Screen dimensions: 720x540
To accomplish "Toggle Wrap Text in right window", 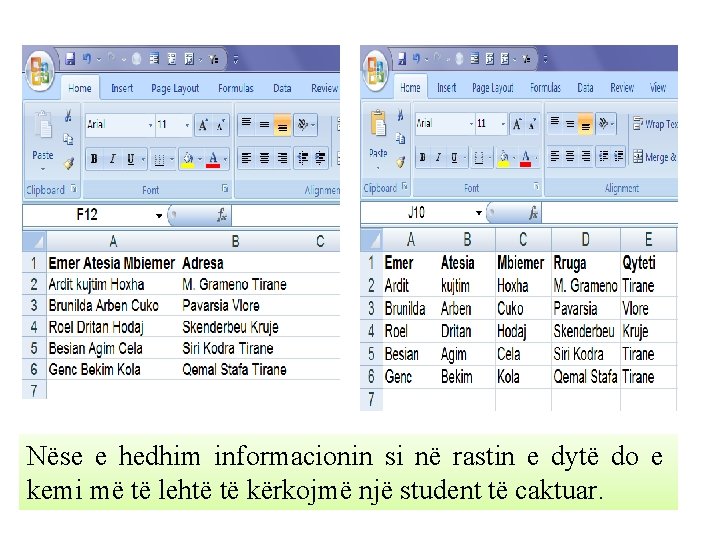I will pyautogui.click(x=655, y=124).
